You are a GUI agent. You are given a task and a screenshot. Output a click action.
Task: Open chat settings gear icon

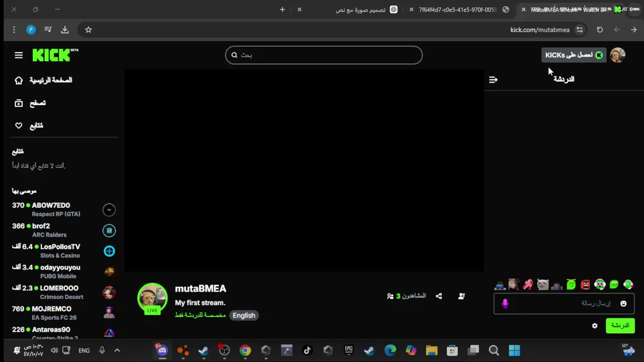[595, 326]
